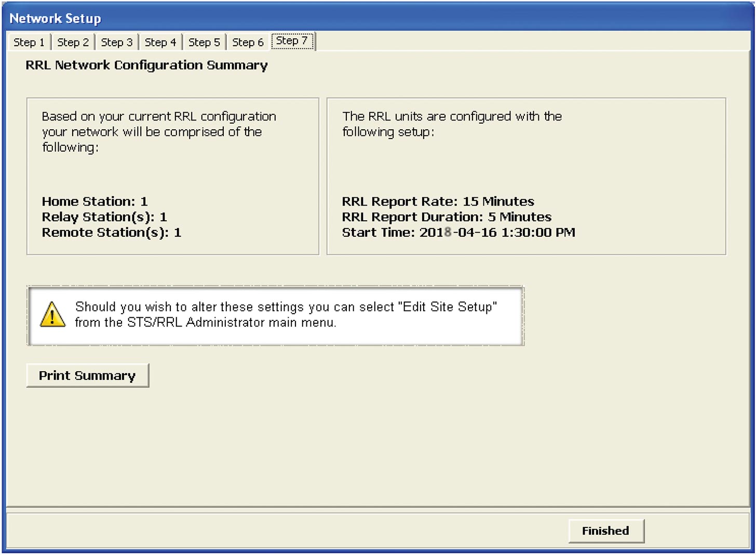Click the Edit Site Setup warning message
Image resolution: width=756 pixels, height=555 pixels.
click(x=286, y=315)
